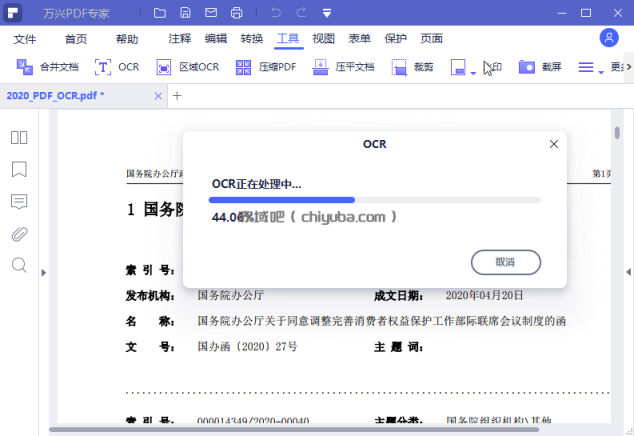Open the 文件 menu
634x436 pixels.
[25, 39]
